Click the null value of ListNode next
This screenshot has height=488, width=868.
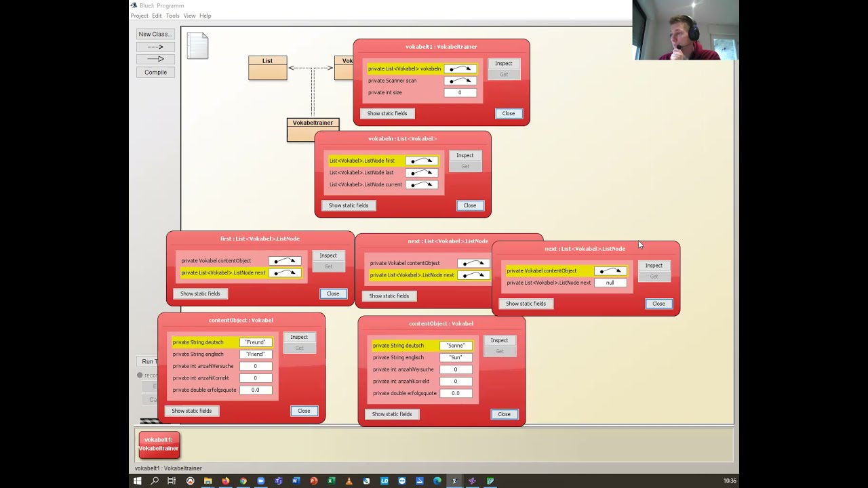[610, 283]
